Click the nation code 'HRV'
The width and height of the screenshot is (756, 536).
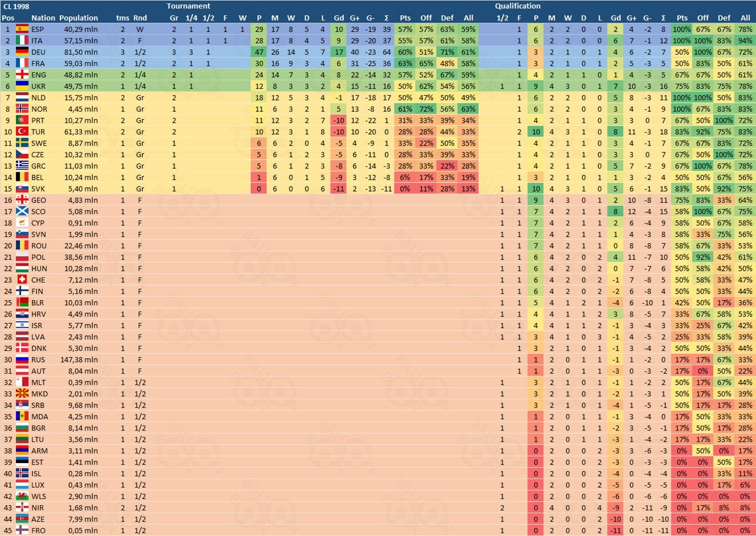point(39,314)
